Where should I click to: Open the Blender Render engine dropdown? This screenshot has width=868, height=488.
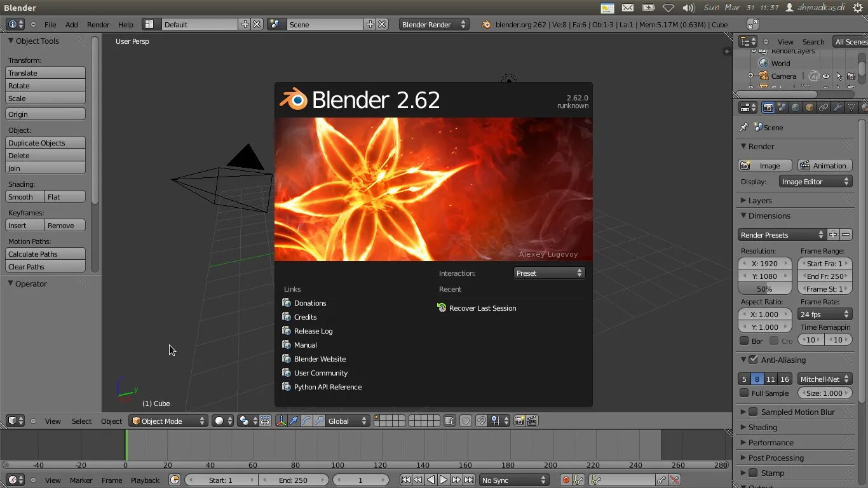coord(434,24)
